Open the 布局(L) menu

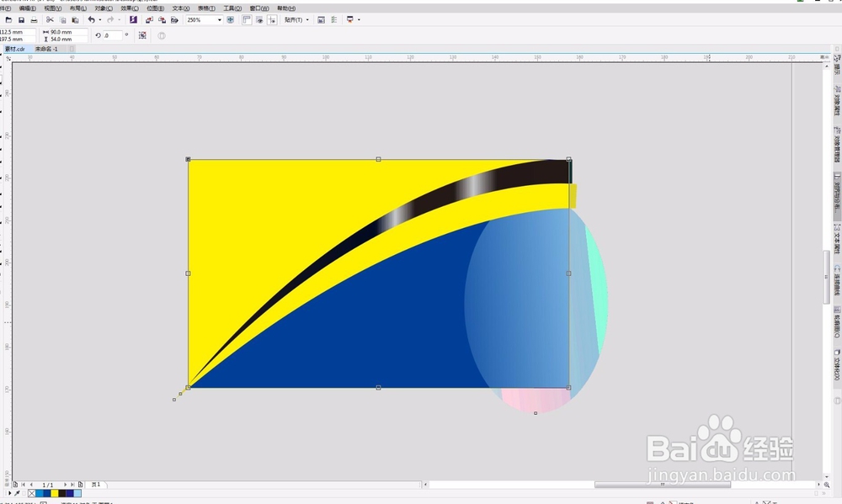[77, 8]
